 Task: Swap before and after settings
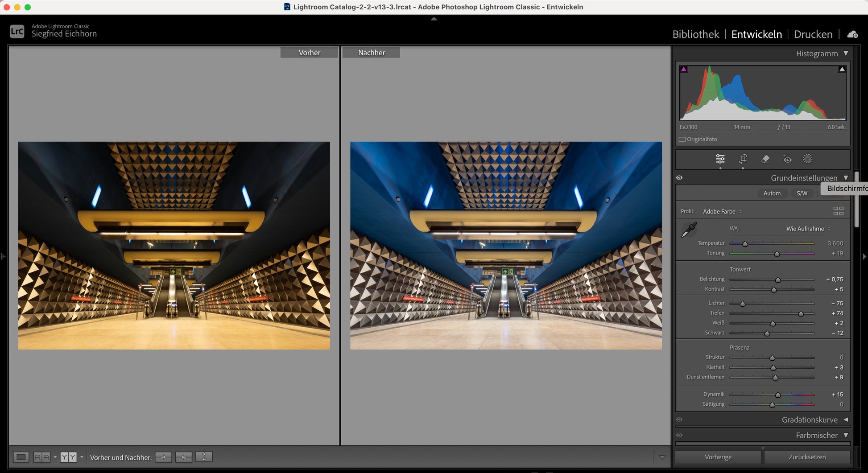(x=204, y=457)
